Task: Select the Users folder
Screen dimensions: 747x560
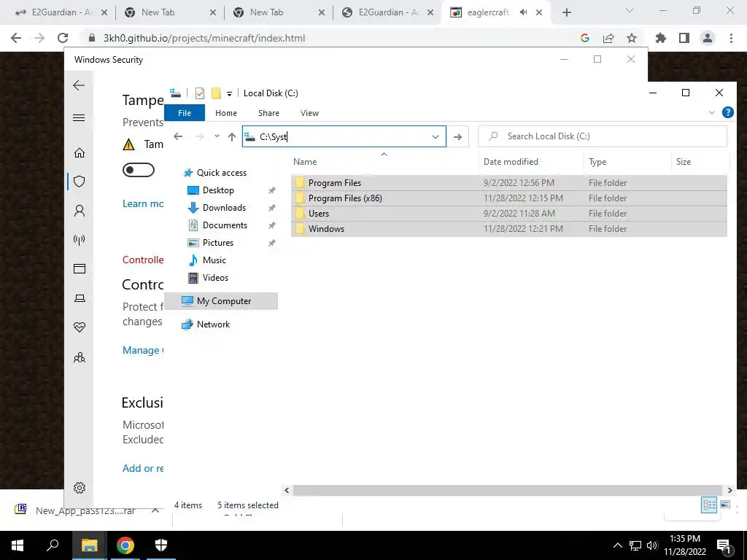Action: coord(508,214)
